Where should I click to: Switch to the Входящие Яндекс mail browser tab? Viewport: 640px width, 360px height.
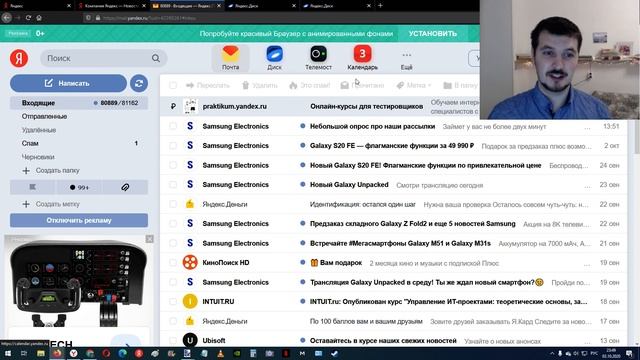pos(186,6)
